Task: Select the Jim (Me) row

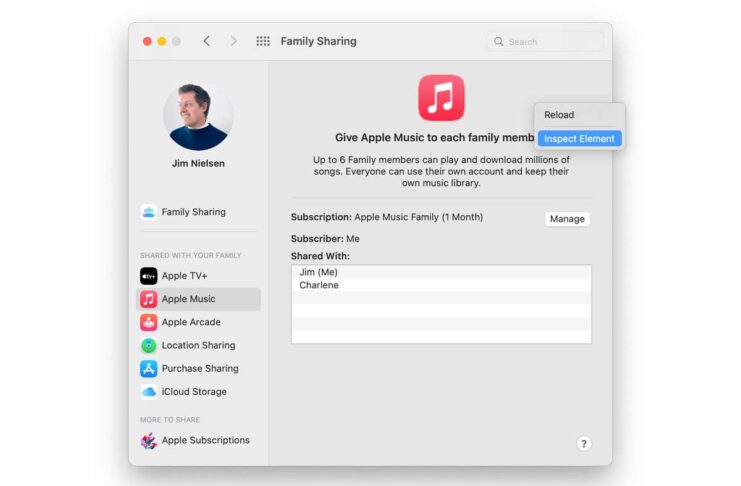Action: click(x=441, y=272)
